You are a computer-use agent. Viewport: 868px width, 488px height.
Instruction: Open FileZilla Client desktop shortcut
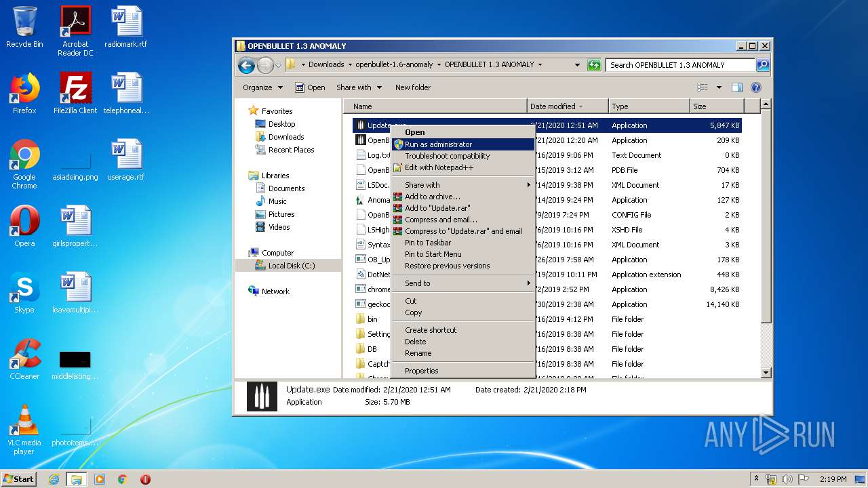[75, 94]
